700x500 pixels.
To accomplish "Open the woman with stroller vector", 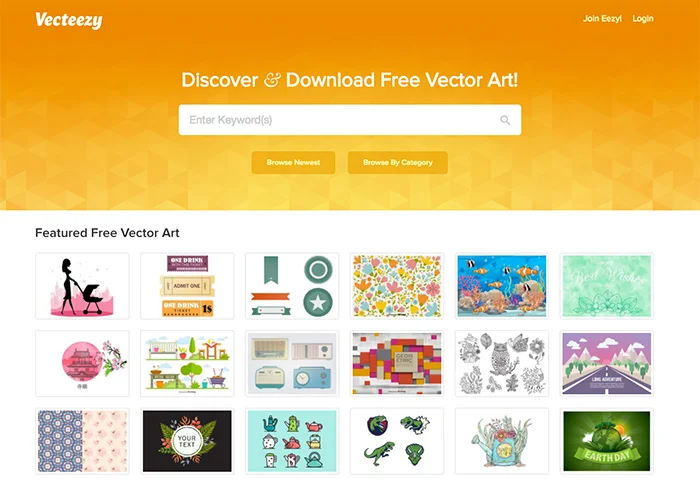I will coord(82,286).
